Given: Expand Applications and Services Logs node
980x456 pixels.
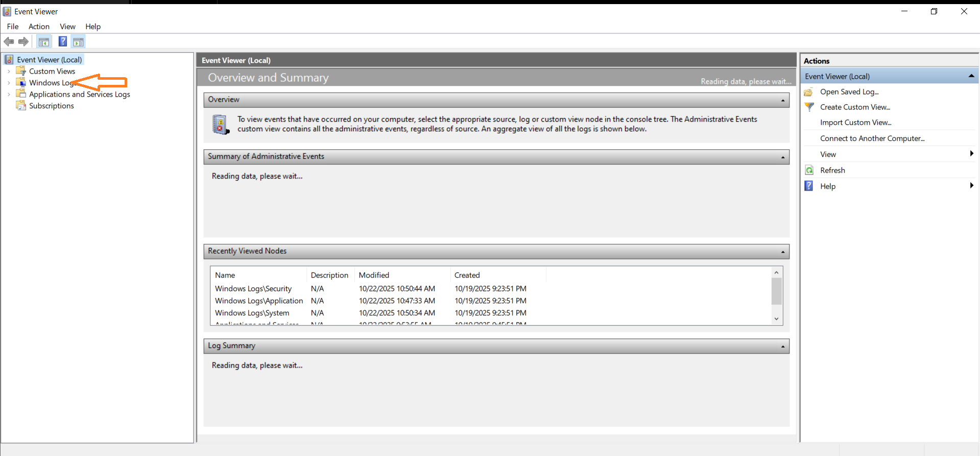Looking at the screenshot, I should [9, 95].
